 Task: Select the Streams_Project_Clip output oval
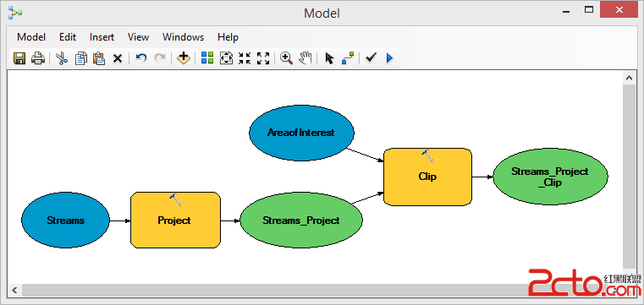(x=550, y=177)
